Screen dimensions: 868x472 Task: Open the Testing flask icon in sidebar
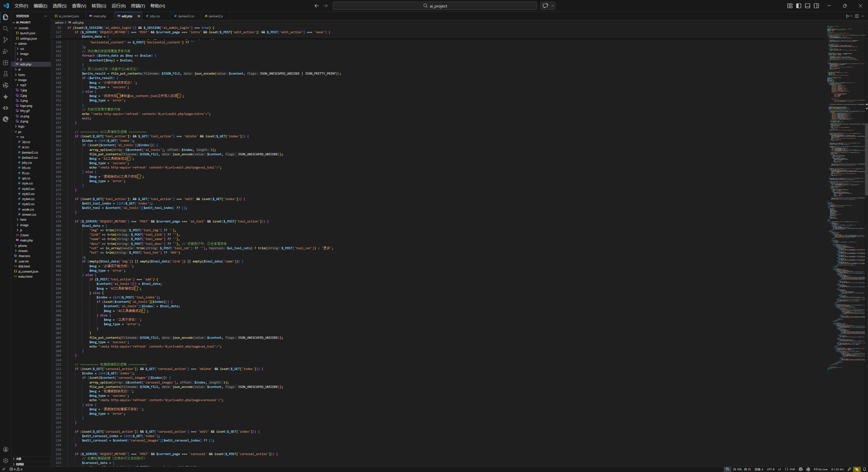pos(5,74)
